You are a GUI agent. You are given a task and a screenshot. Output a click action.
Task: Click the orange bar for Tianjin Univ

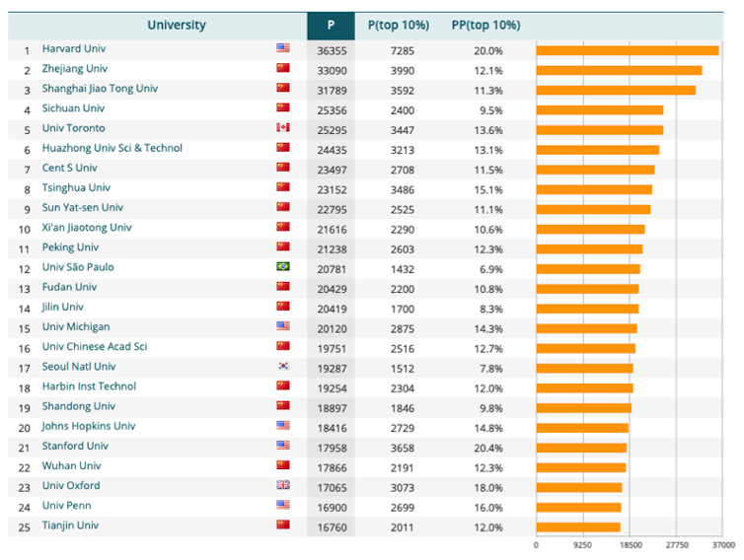coord(578,526)
